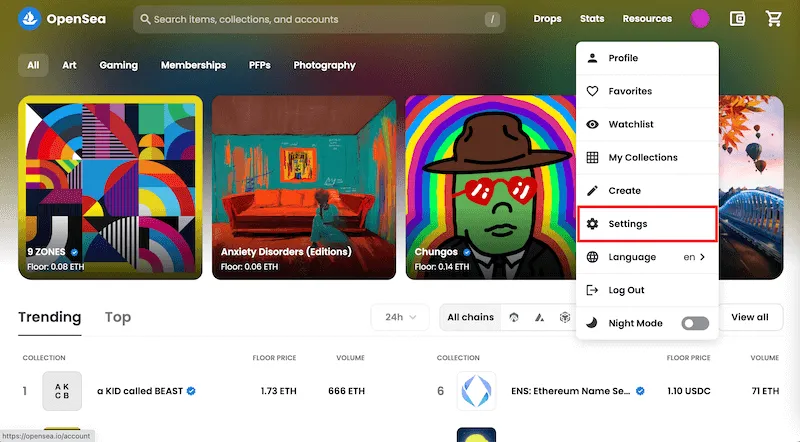The width and height of the screenshot is (800, 442).
Task: Select the BNB chain filter icon
Action: point(564,317)
